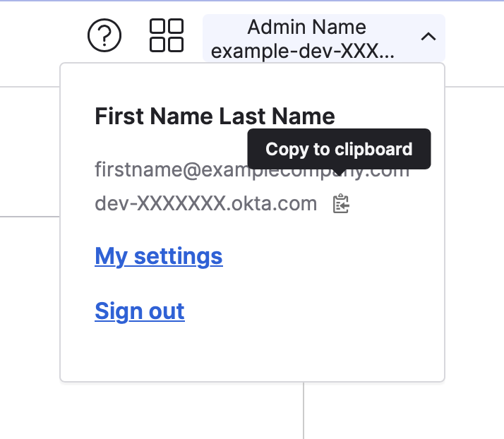This screenshot has height=439, width=504.
Task: Open the apps grid icon
Action: coord(167,35)
